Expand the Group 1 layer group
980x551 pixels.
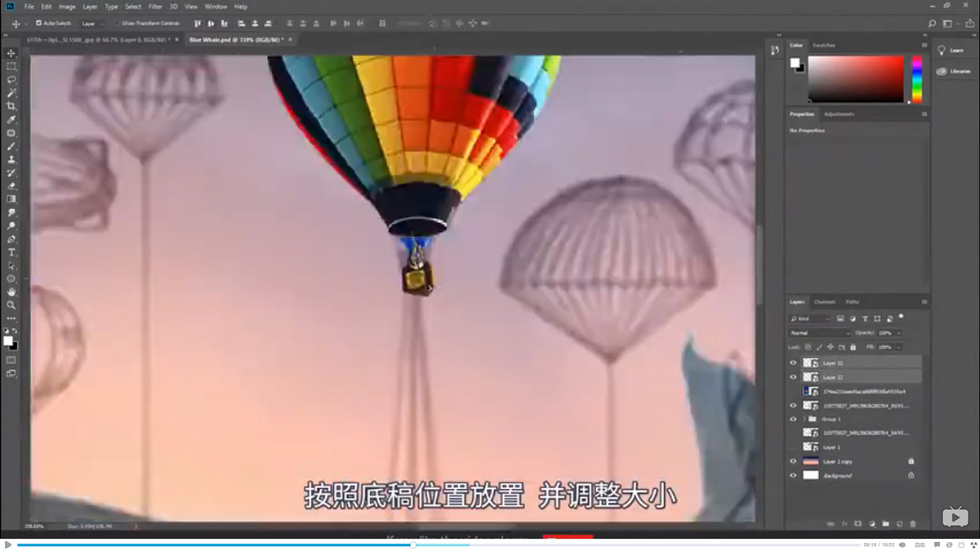click(803, 419)
